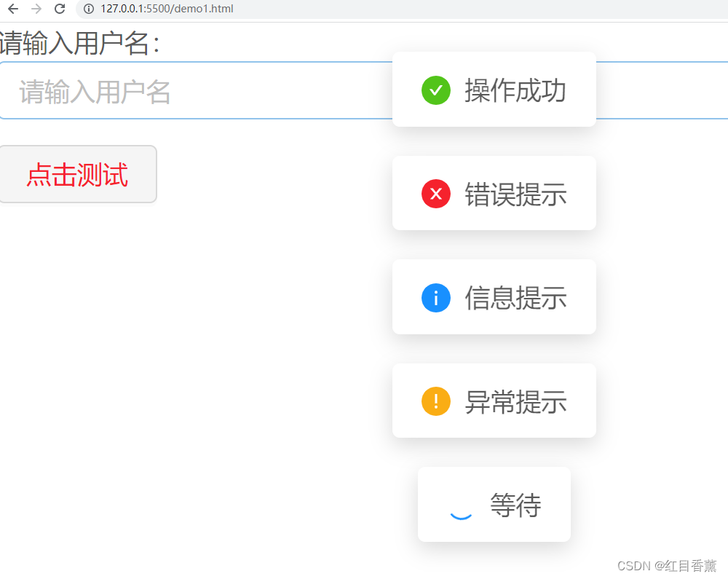Viewport: 728px width, 579px height.
Task: Click the blue information icon
Action: point(435,298)
